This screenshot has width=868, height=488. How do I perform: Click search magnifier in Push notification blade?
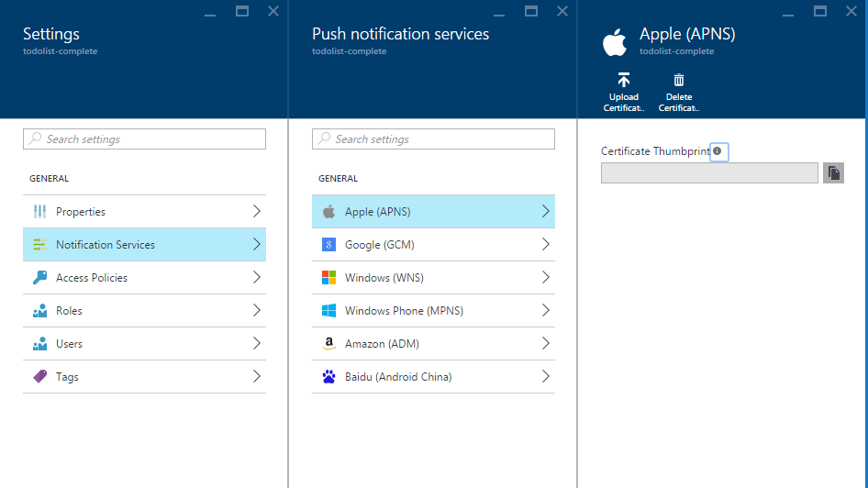[x=325, y=139]
